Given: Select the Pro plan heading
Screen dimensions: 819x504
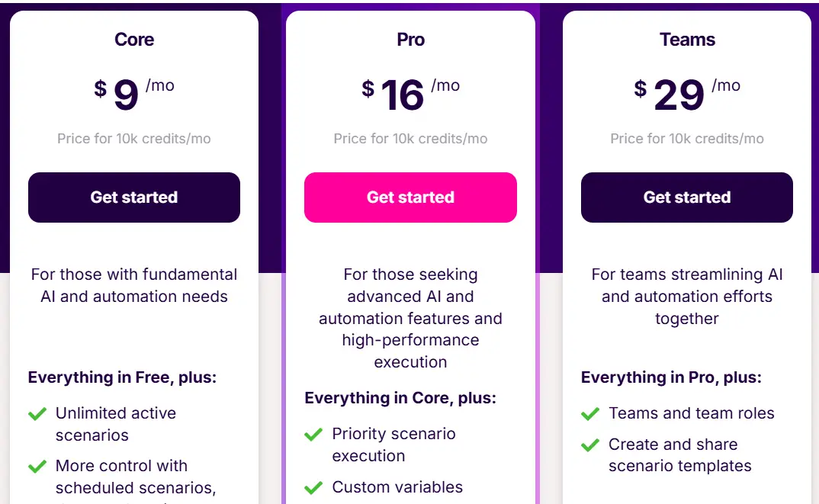Looking at the screenshot, I should pos(410,40).
